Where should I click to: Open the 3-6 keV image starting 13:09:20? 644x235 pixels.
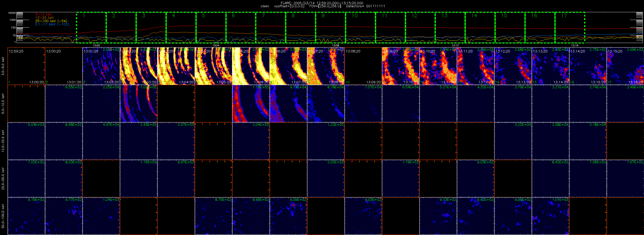[401, 66]
